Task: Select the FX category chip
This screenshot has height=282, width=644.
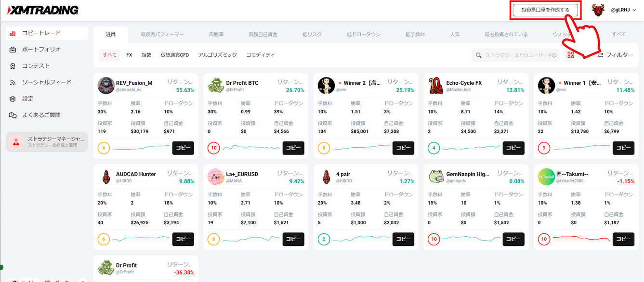Action: point(129,55)
